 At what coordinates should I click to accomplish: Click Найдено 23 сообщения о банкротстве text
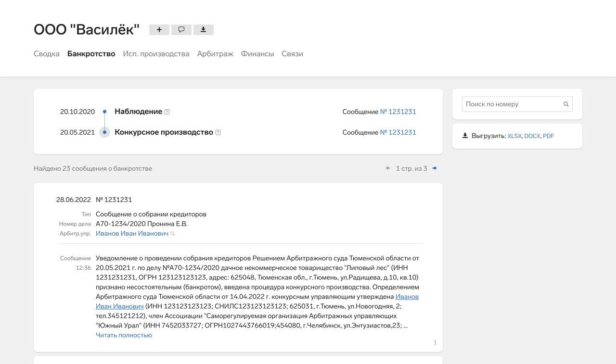click(x=93, y=168)
